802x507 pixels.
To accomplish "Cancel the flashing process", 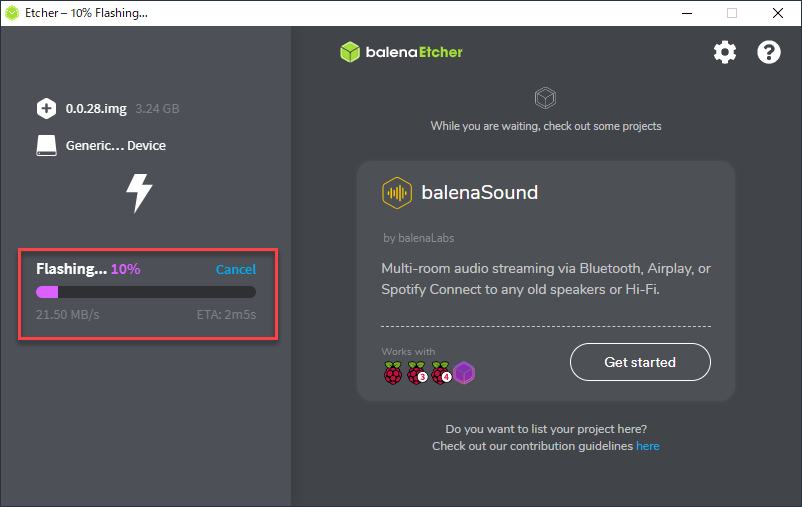I will point(236,269).
